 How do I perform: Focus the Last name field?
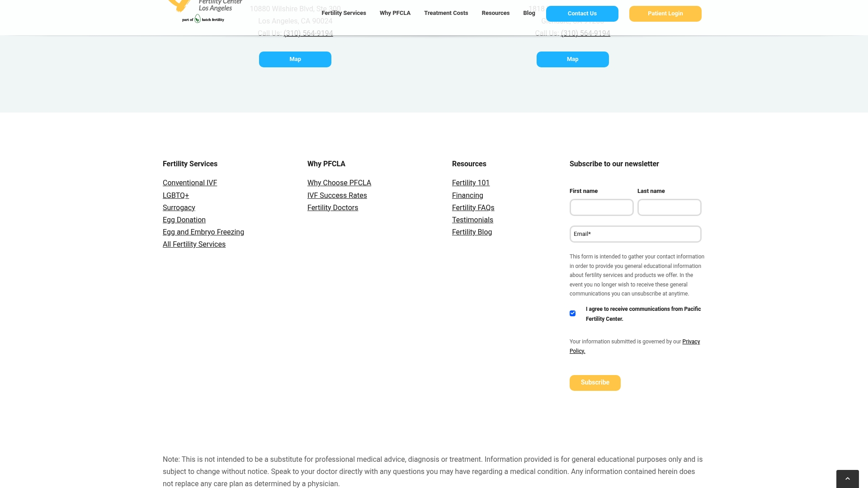click(x=669, y=207)
